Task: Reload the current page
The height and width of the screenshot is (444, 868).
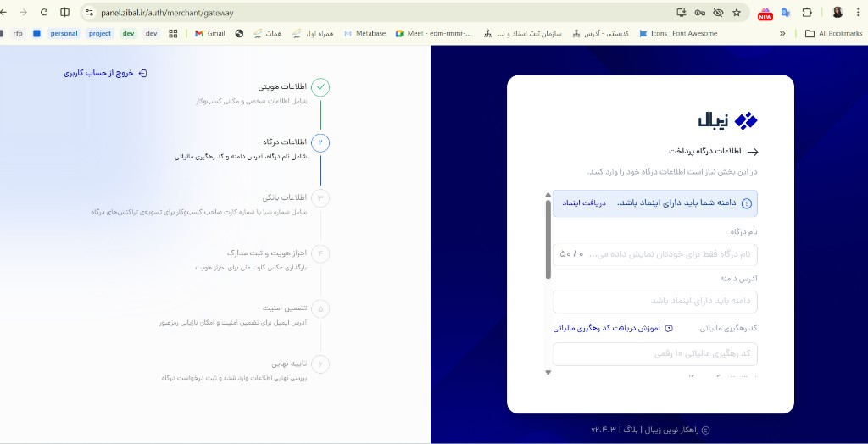Action: (44, 12)
